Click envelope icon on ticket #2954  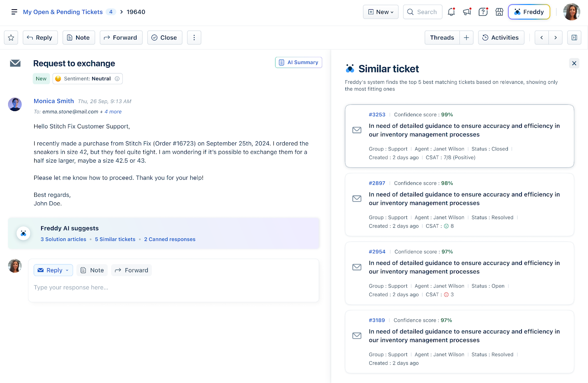point(357,267)
